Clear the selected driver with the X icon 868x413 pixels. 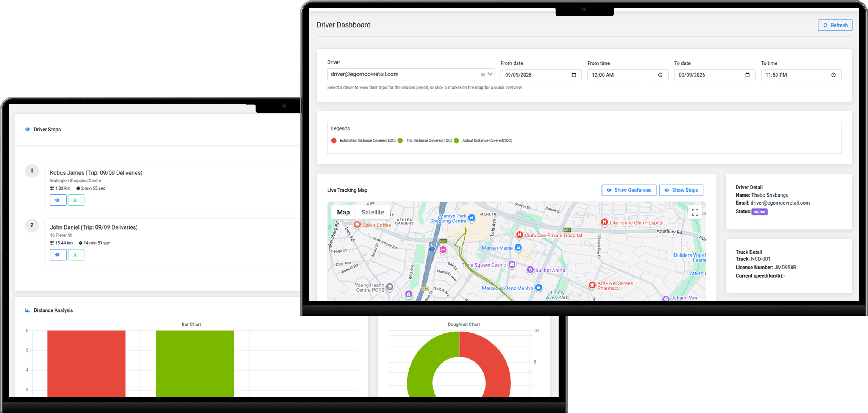[483, 75]
